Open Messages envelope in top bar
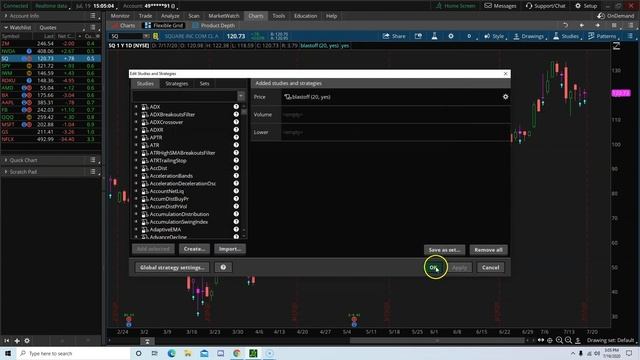The image size is (640, 360). (x=500, y=6)
